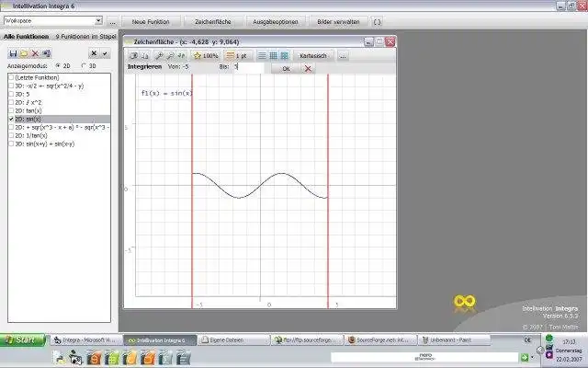Switch to Integra - Microsoft Word taskbar item
Viewport: 588px width, 368px height.
pyautogui.click(x=86, y=340)
